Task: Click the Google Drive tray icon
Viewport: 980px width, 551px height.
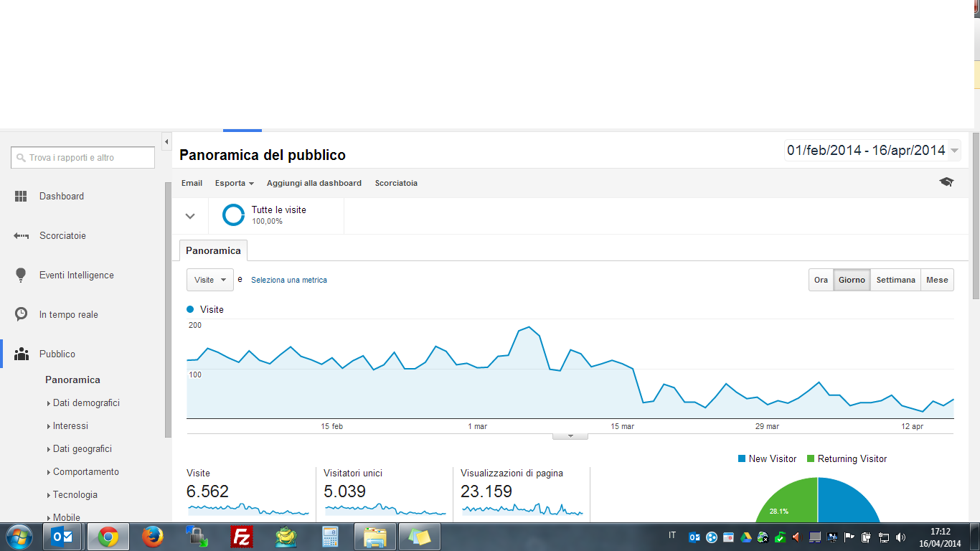Action: tap(745, 537)
